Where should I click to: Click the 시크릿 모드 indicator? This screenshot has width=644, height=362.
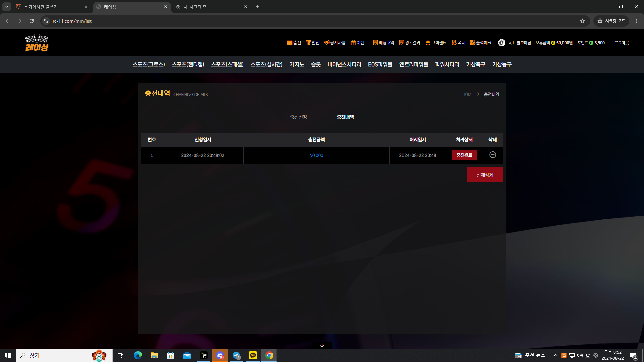tap(611, 21)
